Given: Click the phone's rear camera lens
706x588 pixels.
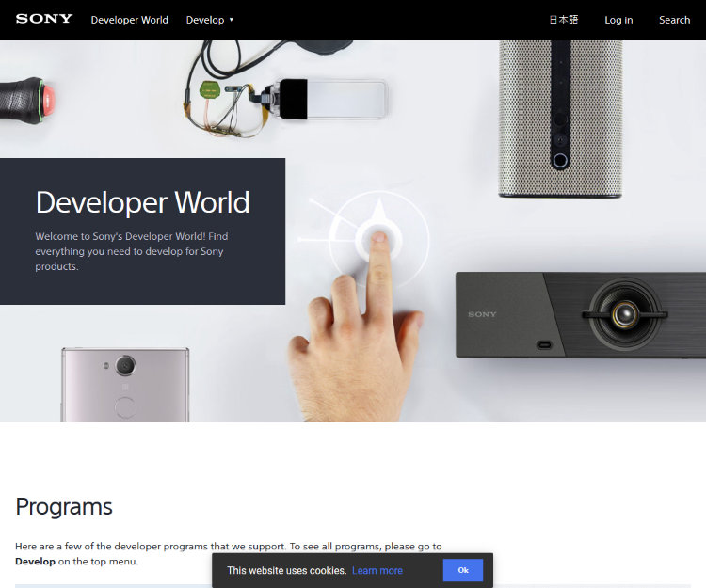Looking at the screenshot, I should tap(124, 365).
